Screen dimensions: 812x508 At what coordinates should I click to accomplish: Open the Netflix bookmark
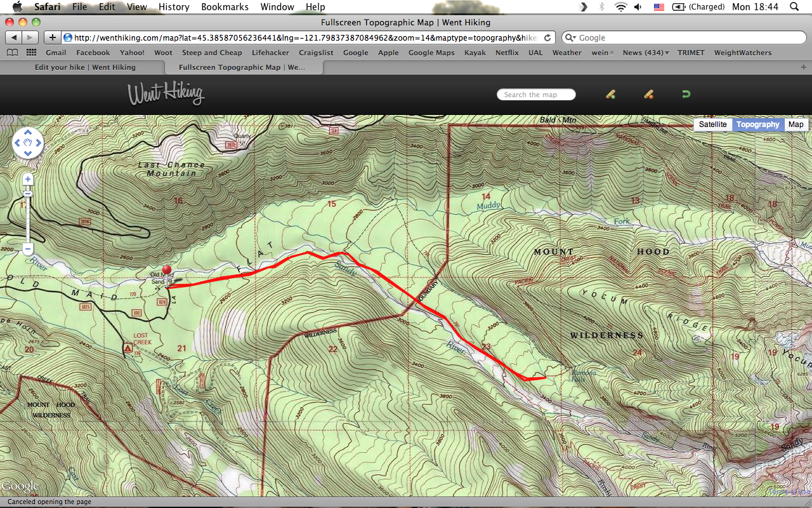tap(507, 53)
